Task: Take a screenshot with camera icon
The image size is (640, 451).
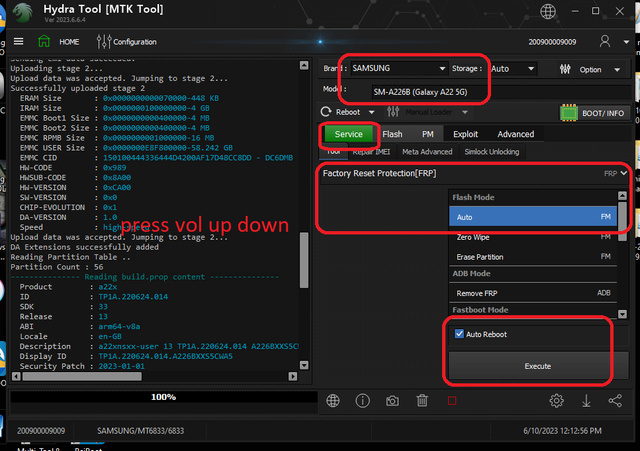Action: [x=392, y=401]
